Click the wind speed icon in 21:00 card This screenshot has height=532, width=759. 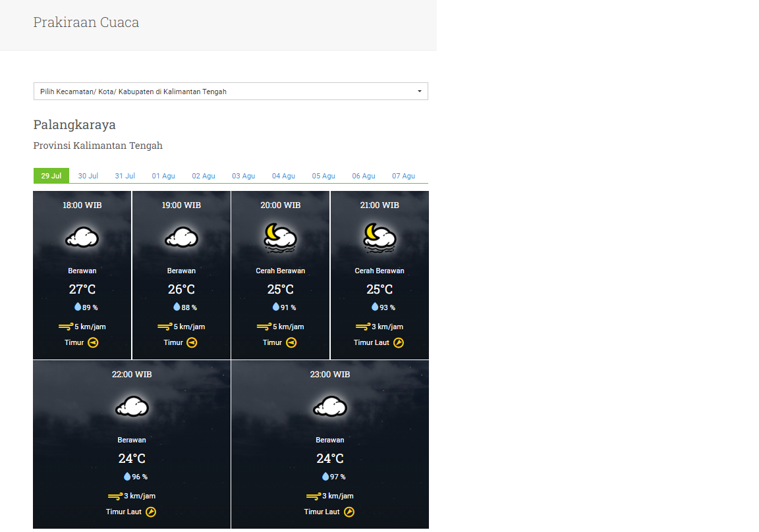[363, 327]
